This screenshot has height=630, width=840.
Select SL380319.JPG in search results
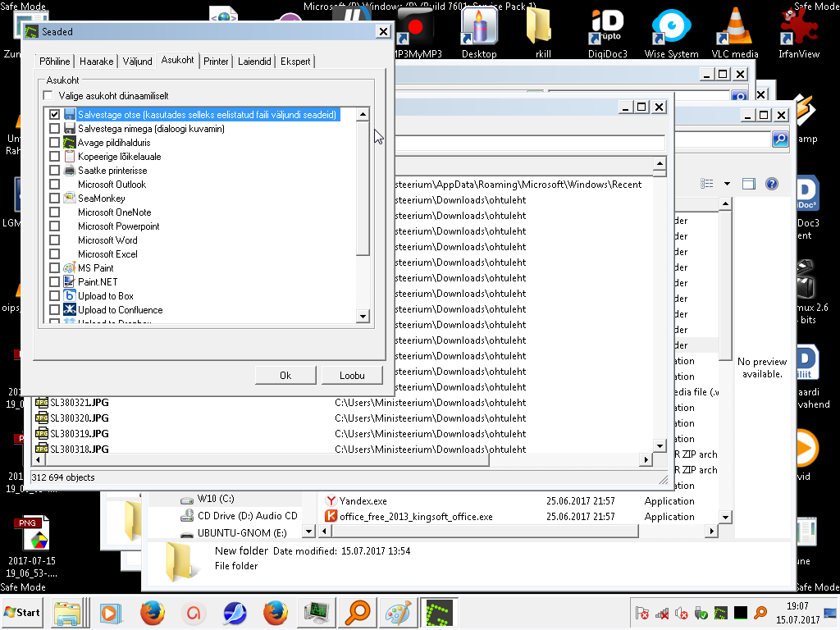[x=80, y=433]
